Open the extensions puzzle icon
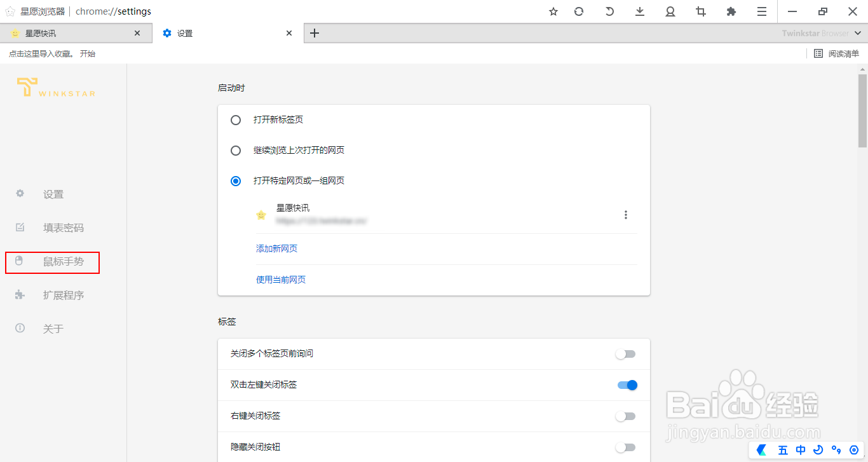The height and width of the screenshot is (462, 868). tap(731, 11)
